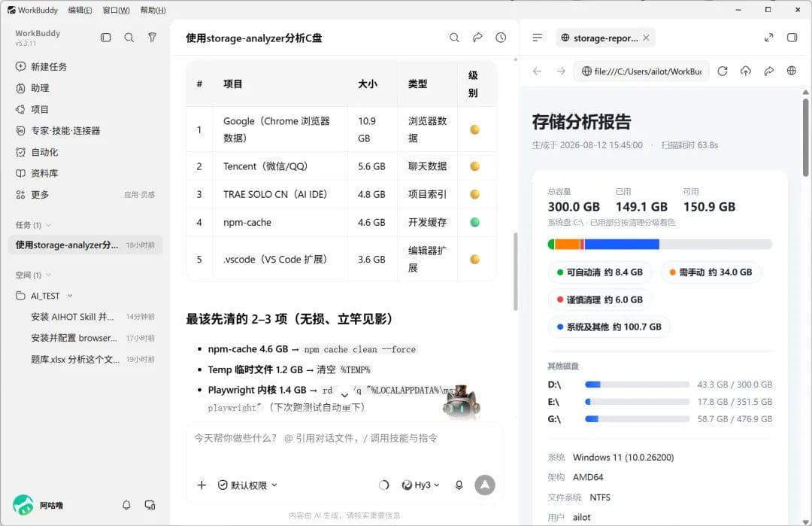Open the 编辑(E) menu
Image resolution: width=812 pixels, height=526 pixels.
coord(80,10)
